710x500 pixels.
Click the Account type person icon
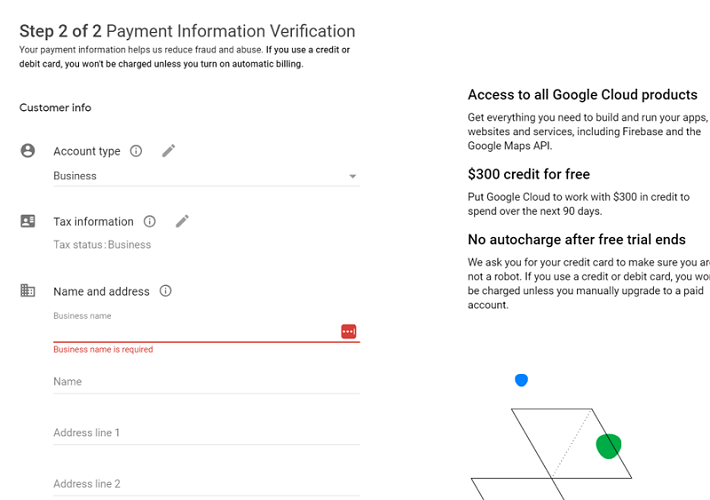pyautogui.click(x=28, y=151)
